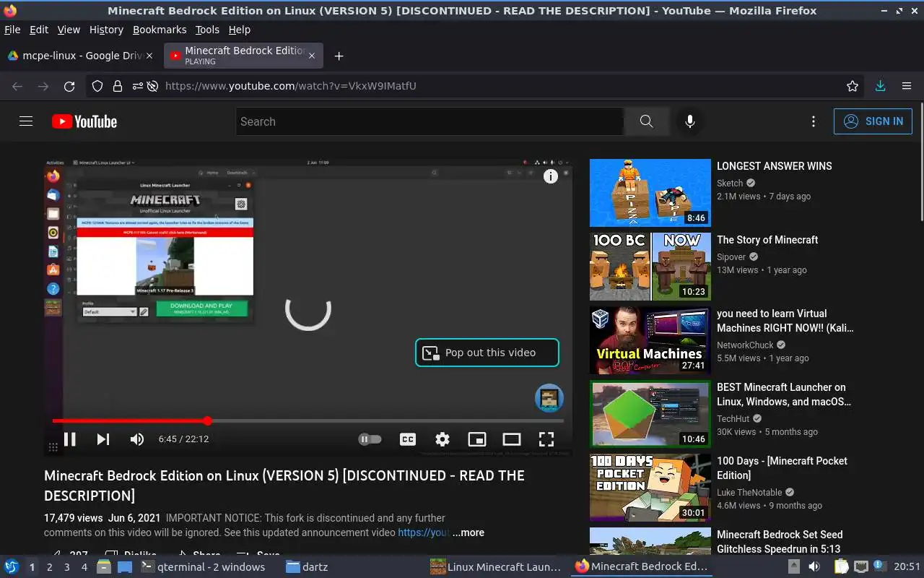Switch to workspace 3 in the pager
The width and height of the screenshot is (924, 578).
67,567
